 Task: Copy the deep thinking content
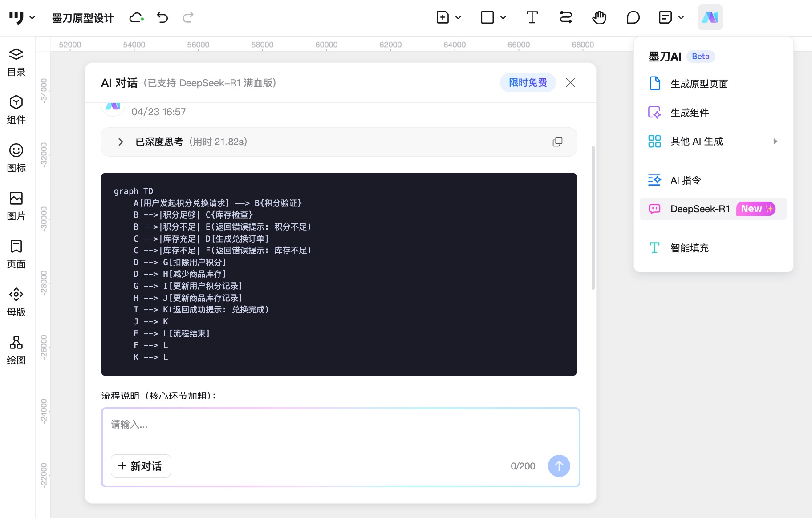(x=557, y=142)
